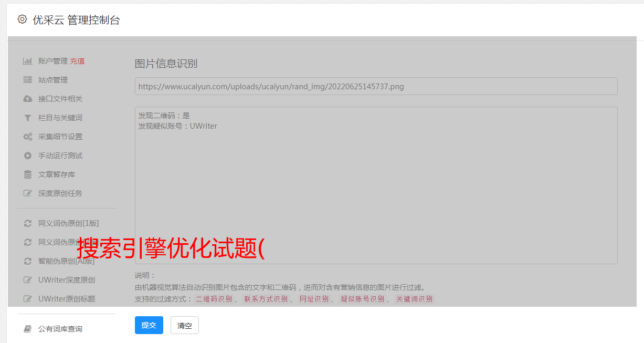Screen dimensions: 644x343
Task: Click the recognition result text area
Action: click(x=376, y=185)
